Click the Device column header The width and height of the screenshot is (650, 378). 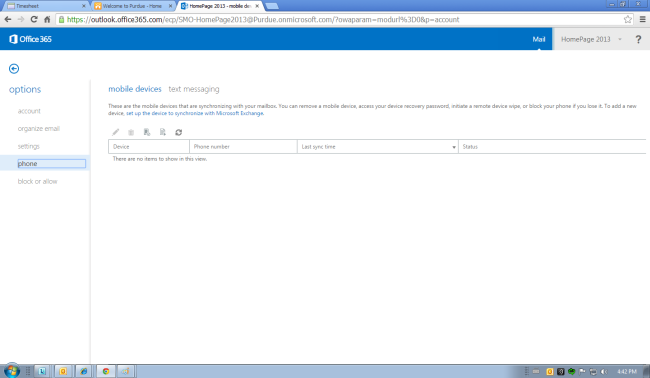tap(149, 147)
